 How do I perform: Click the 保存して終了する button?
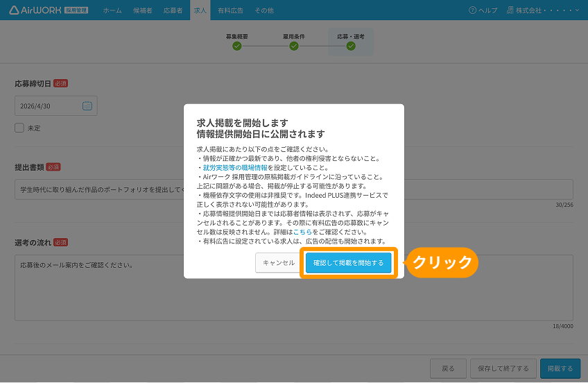click(503, 368)
